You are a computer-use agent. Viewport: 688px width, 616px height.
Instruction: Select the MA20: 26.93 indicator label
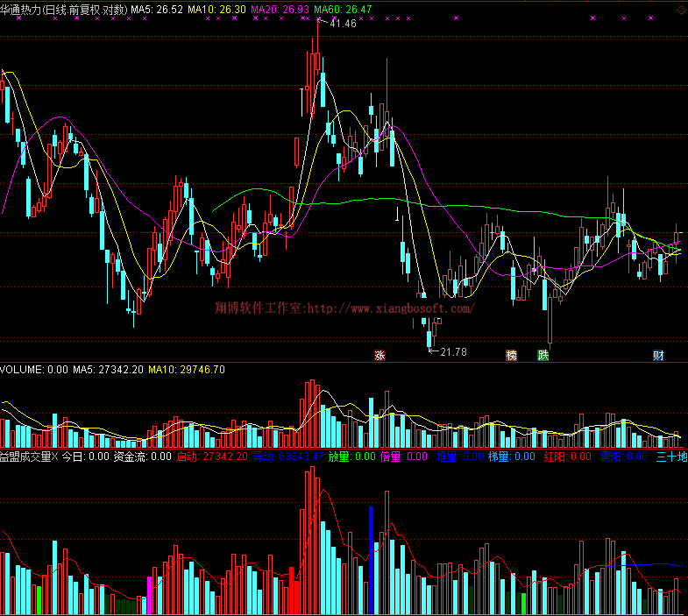pos(280,10)
